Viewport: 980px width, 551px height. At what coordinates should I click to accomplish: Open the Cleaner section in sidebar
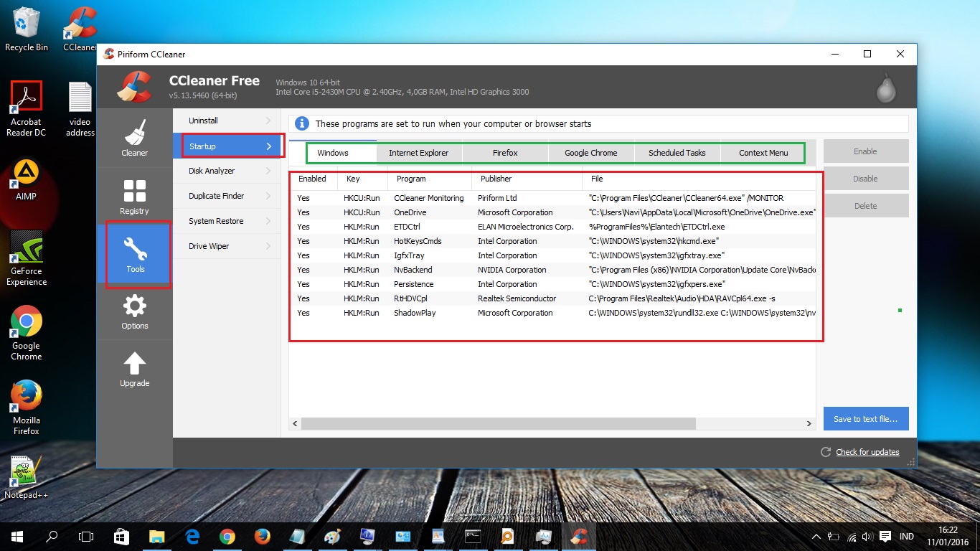tap(135, 138)
